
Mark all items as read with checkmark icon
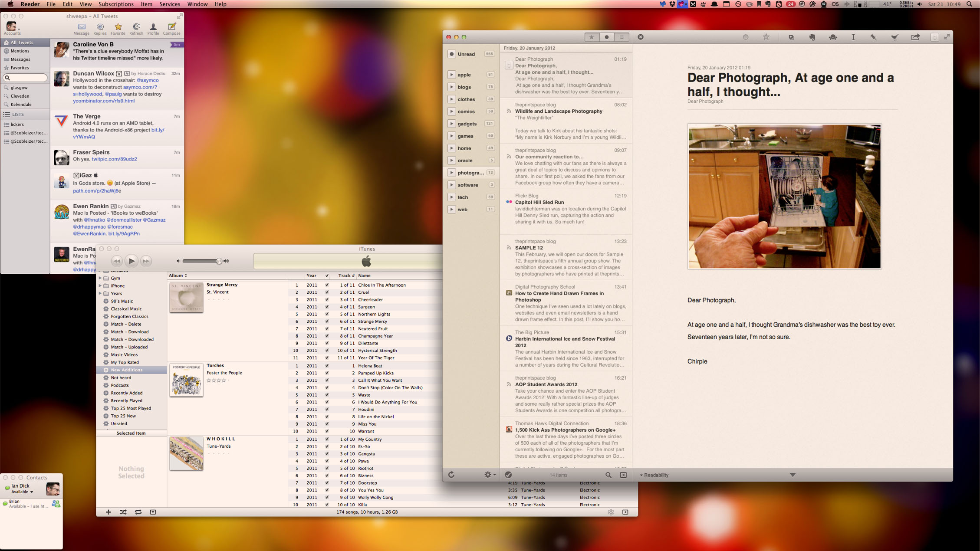click(x=508, y=475)
